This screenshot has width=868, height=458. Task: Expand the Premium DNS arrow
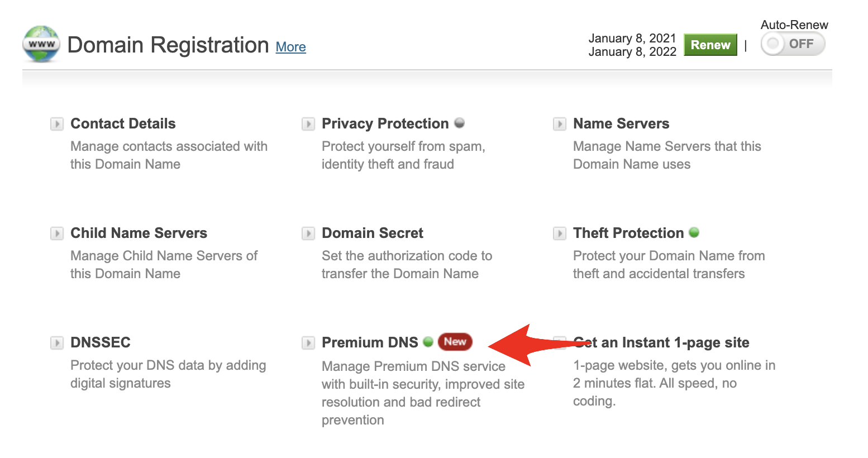pyautogui.click(x=308, y=343)
